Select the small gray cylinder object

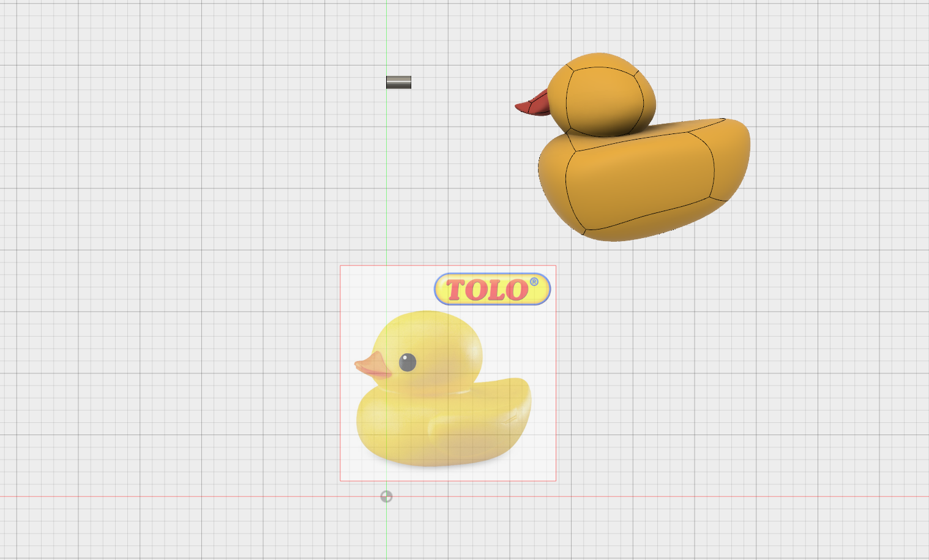point(398,82)
